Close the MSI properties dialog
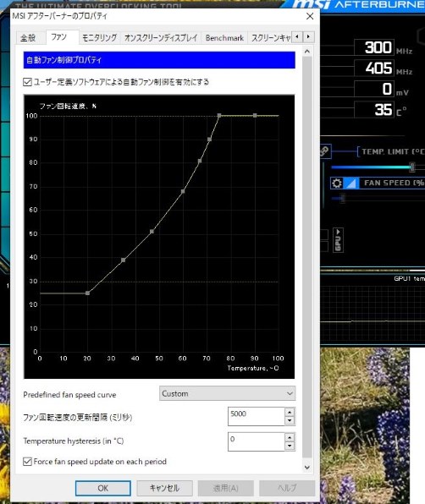 point(310,16)
